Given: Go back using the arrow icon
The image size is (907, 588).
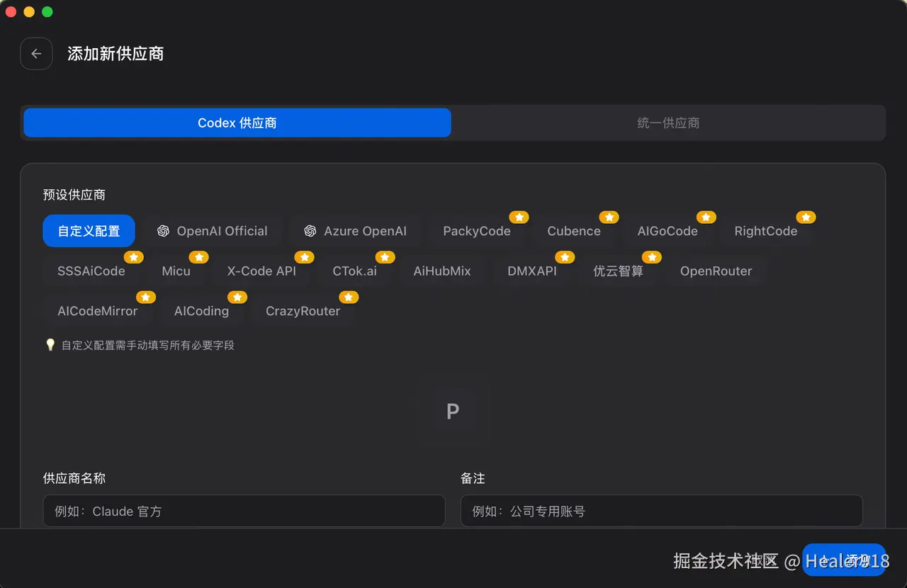Looking at the screenshot, I should tap(36, 54).
